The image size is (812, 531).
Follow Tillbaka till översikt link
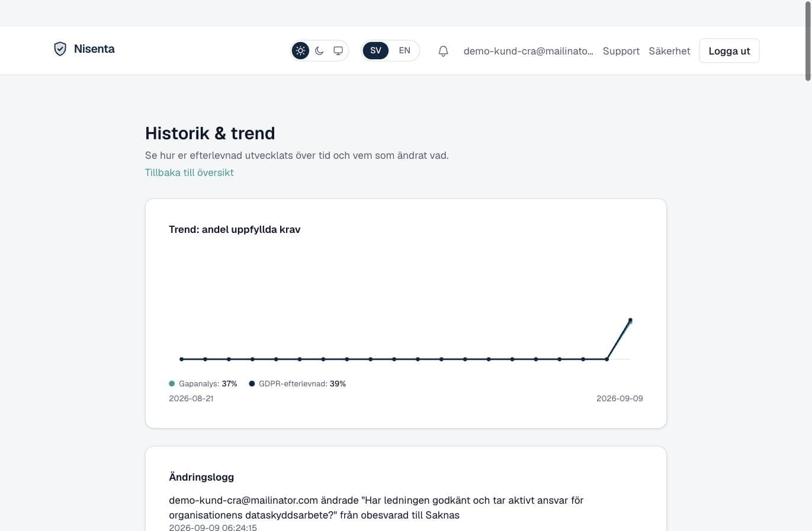tap(190, 172)
